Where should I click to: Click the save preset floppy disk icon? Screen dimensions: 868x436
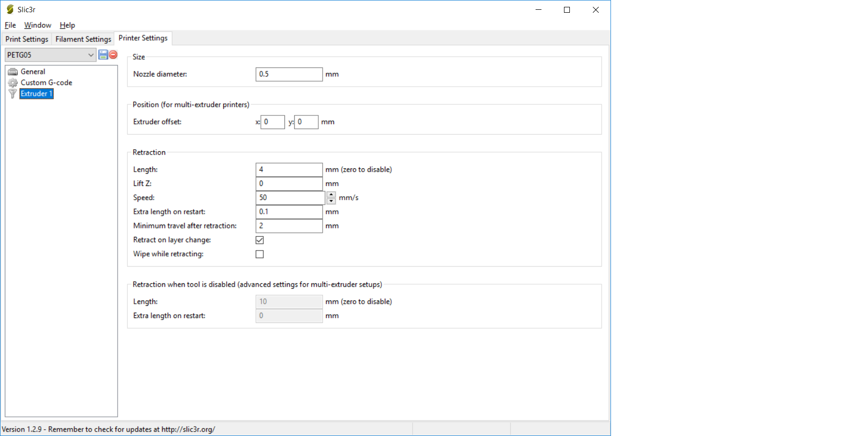(103, 55)
